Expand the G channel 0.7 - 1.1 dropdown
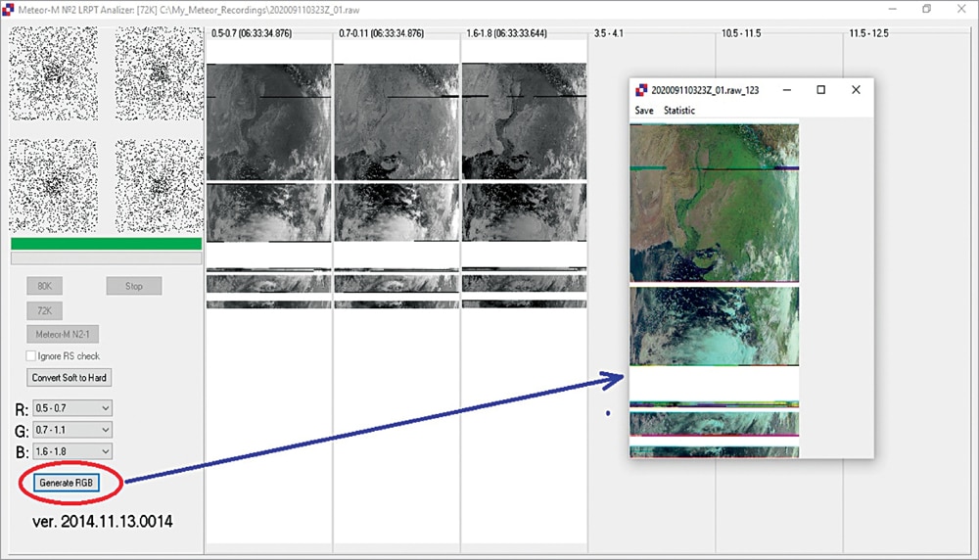Viewport: 979px width, 560px height. pos(72,430)
